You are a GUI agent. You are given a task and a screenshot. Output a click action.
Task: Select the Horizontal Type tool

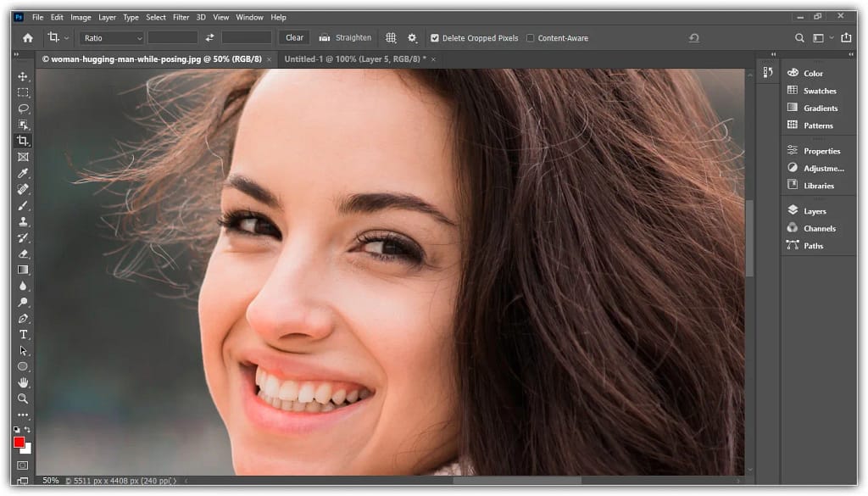(x=23, y=334)
